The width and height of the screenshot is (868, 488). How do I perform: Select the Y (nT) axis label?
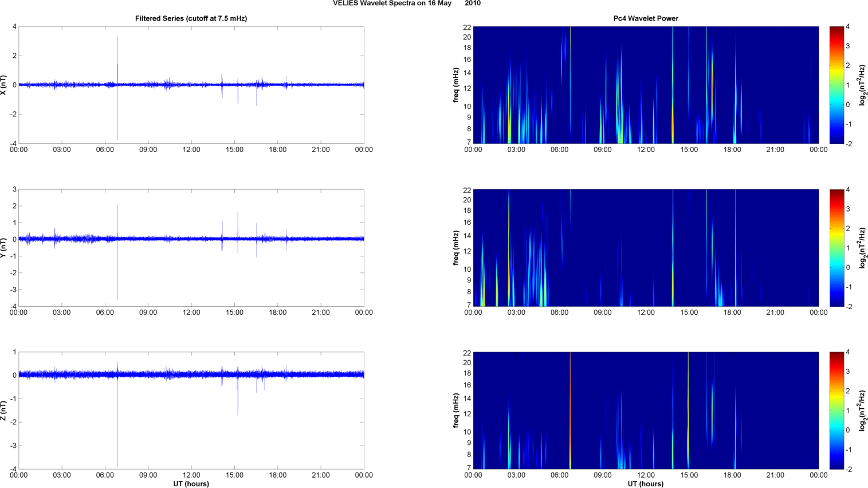pyautogui.click(x=4, y=248)
